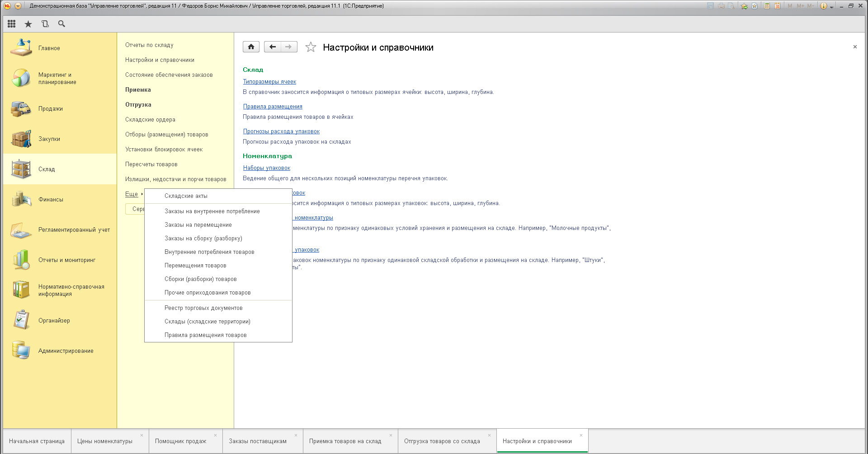Go to the home page button

click(x=251, y=47)
